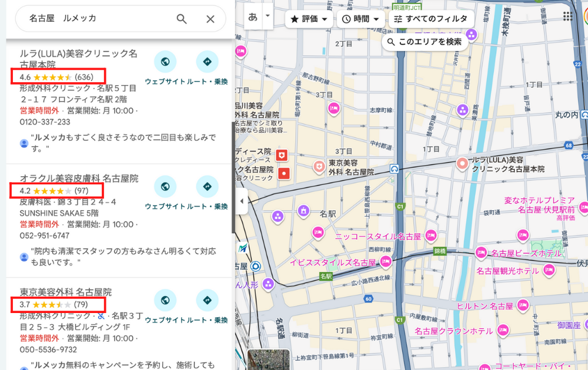Clear the search query with the X icon
Screen dimensions: 588x370
coord(211,19)
